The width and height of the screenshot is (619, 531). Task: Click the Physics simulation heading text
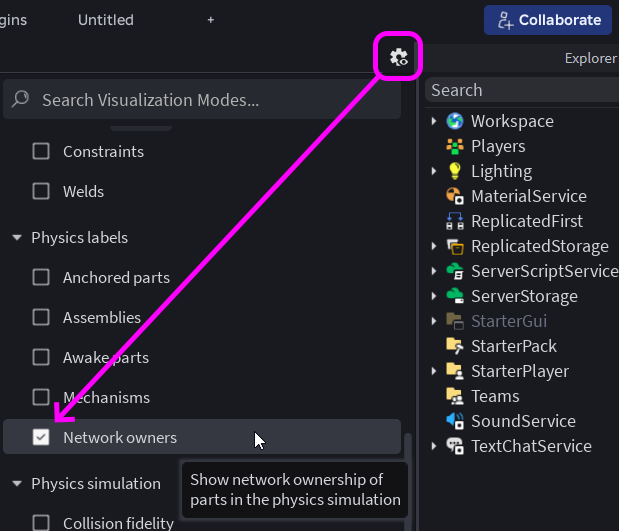click(96, 484)
